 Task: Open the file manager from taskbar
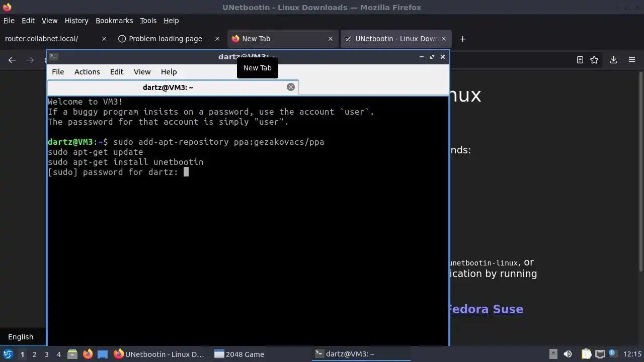click(72, 354)
